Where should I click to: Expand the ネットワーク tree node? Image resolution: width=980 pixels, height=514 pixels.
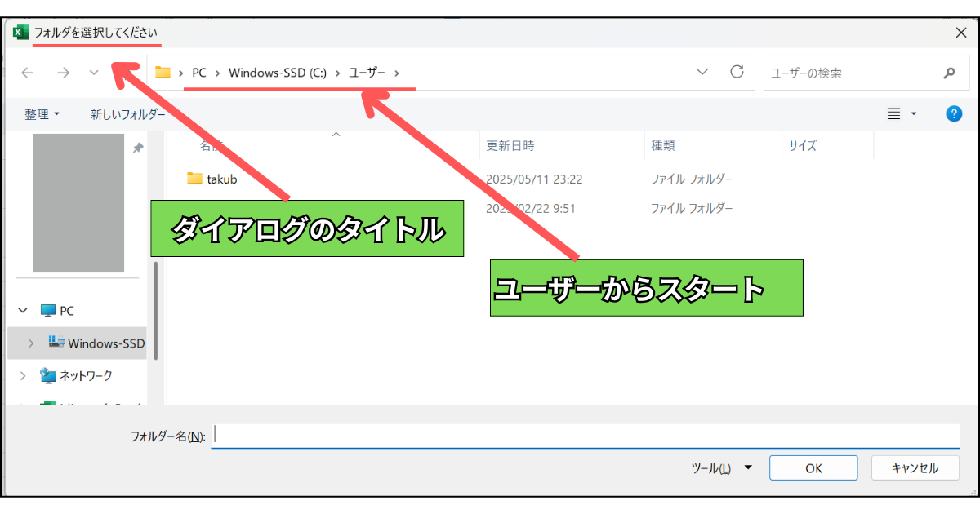pyautogui.click(x=22, y=376)
